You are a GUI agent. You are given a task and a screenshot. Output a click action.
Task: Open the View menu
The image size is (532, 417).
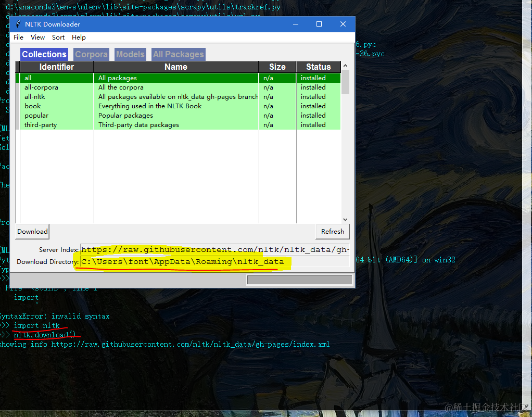tap(37, 37)
